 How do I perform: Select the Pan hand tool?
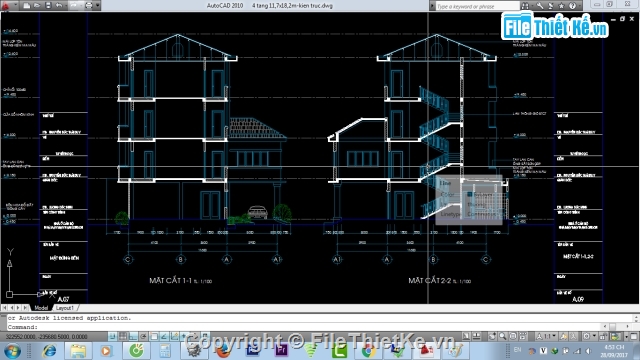pyautogui.click(x=492, y=337)
